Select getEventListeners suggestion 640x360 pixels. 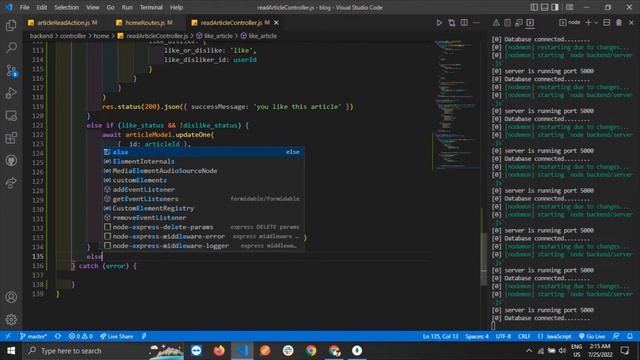[x=203, y=199]
